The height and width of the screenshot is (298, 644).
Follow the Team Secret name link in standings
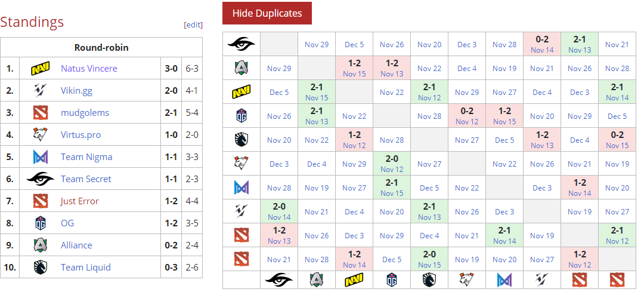(x=86, y=179)
